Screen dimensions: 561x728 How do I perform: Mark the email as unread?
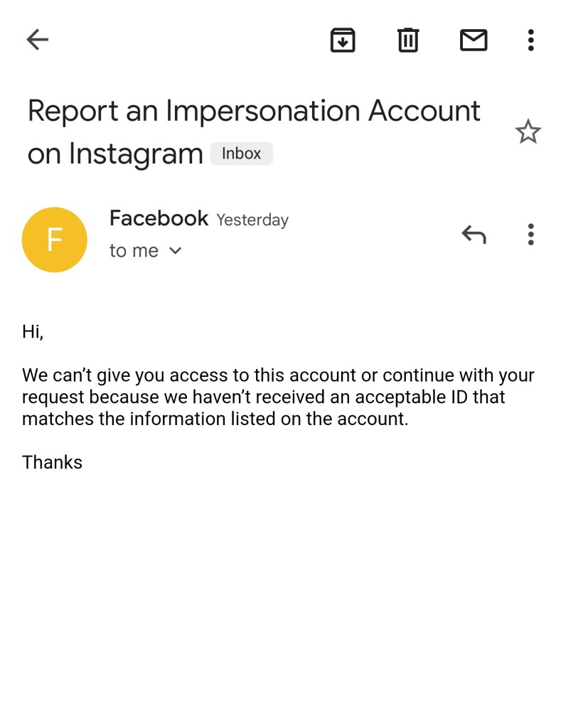coord(474,40)
